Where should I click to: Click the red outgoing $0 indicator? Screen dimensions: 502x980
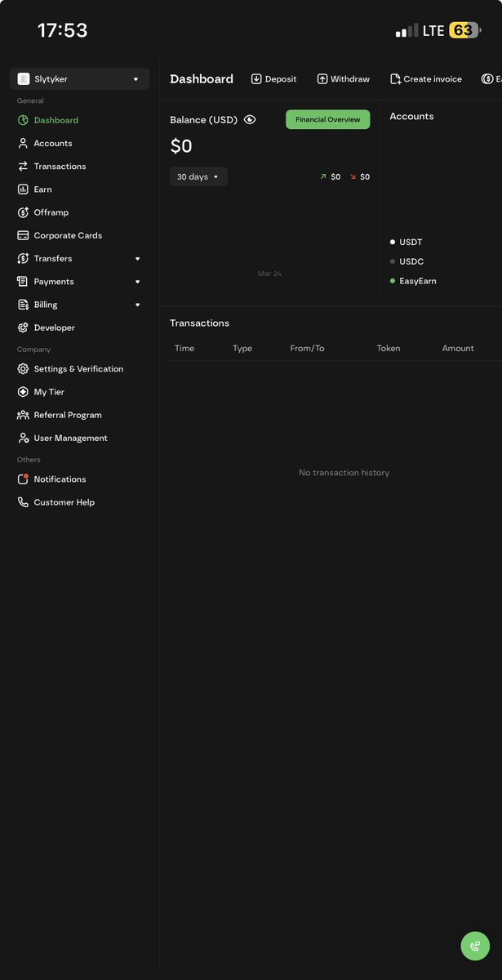tap(360, 176)
